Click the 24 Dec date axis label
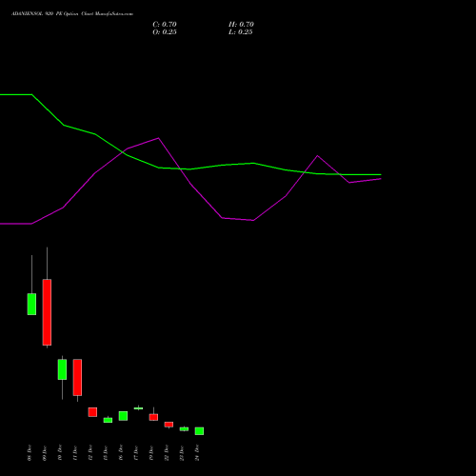Screen dimensions: 476x476 [197, 453]
